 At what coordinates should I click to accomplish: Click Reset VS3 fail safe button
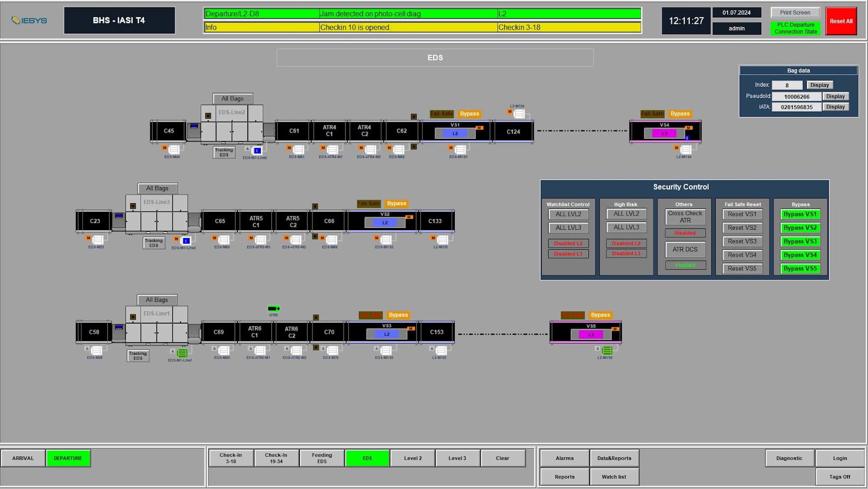(742, 241)
